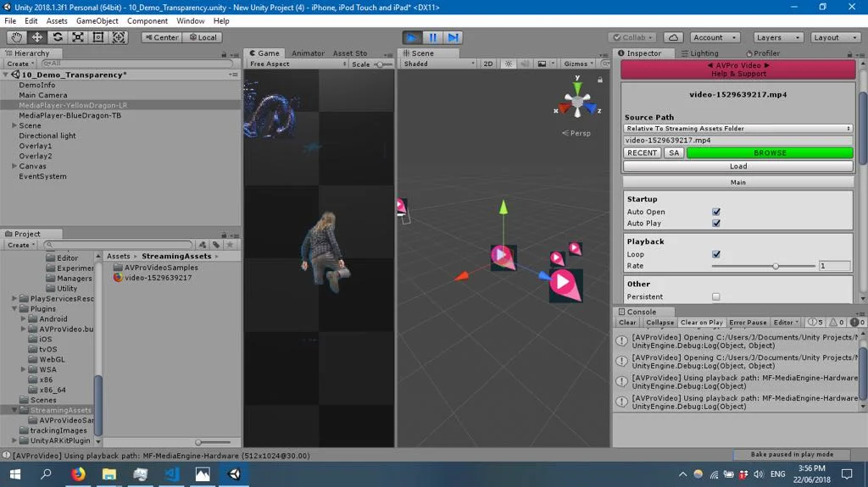Click the green BROWSE button

(770, 152)
